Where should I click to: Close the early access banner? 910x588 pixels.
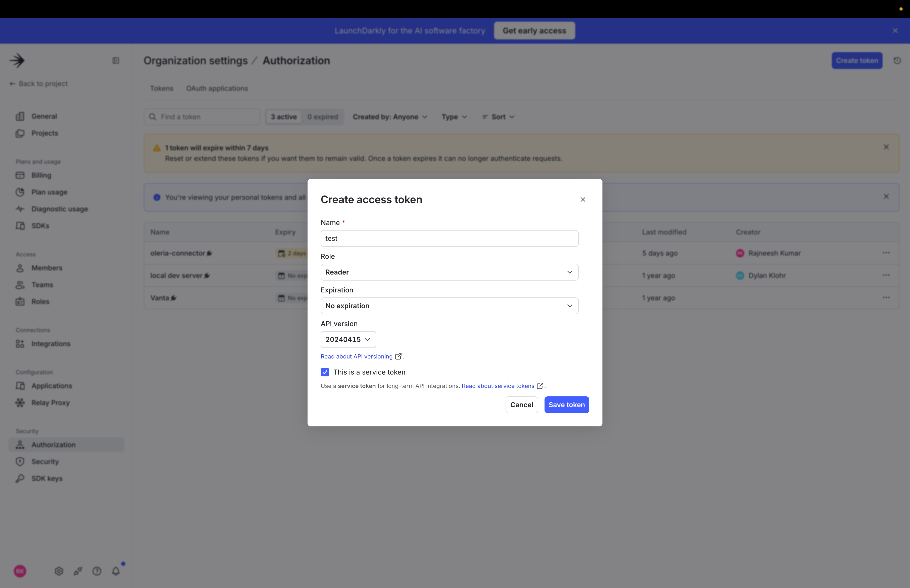pos(895,31)
